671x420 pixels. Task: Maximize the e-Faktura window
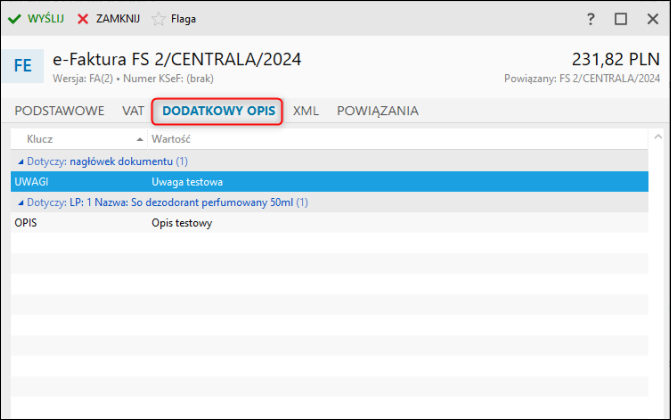[620, 18]
